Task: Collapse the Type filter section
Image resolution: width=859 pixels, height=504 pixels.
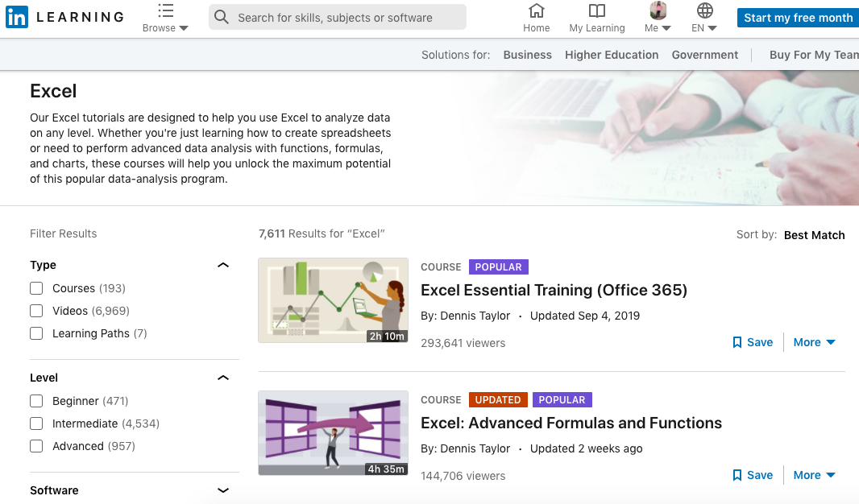Action: pos(223,266)
